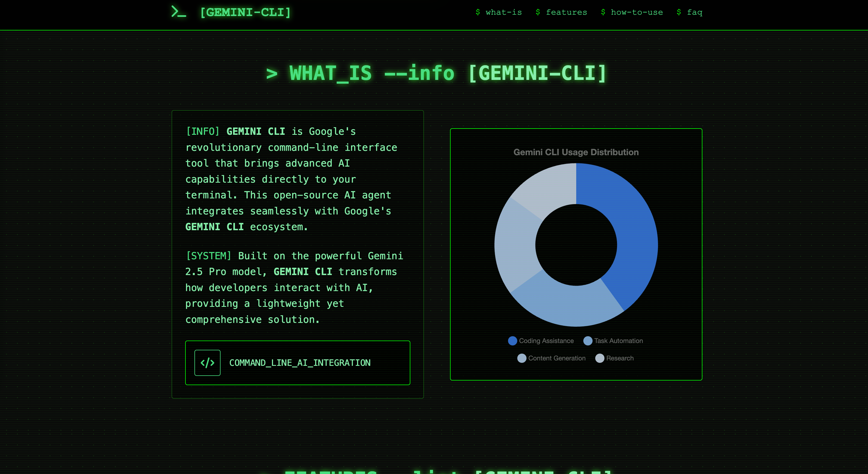Click the Gemini CLI Usage Distribution title
The height and width of the screenshot is (474, 868).
576,152
